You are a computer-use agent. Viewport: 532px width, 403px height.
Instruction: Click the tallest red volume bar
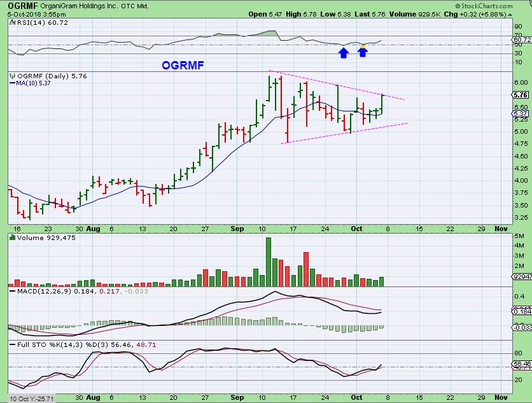tap(306, 269)
